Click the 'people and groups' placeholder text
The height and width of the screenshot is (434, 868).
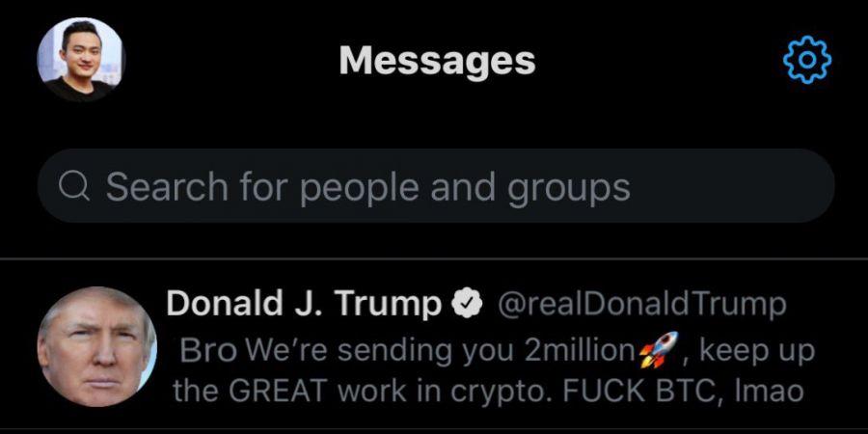(x=465, y=189)
